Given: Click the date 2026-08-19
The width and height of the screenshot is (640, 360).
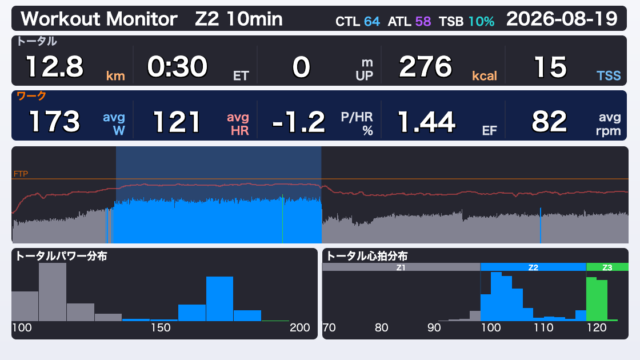Looking at the screenshot, I should (x=562, y=19).
